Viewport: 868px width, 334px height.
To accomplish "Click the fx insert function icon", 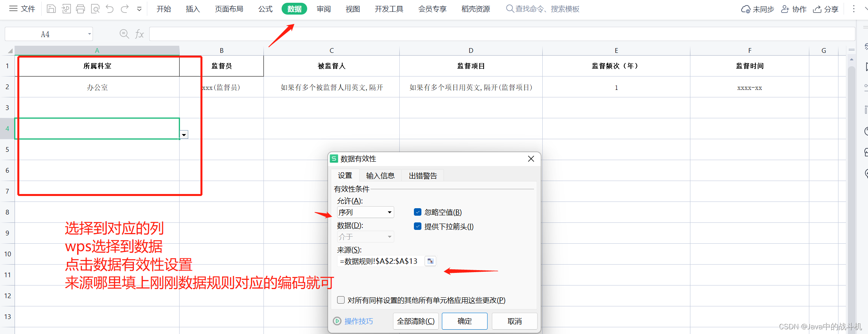I will click(x=139, y=34).
